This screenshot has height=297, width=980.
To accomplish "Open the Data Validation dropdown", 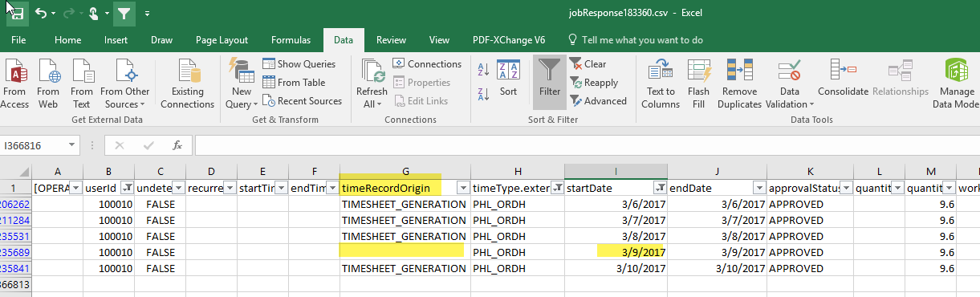I will [x=790, y=84].
